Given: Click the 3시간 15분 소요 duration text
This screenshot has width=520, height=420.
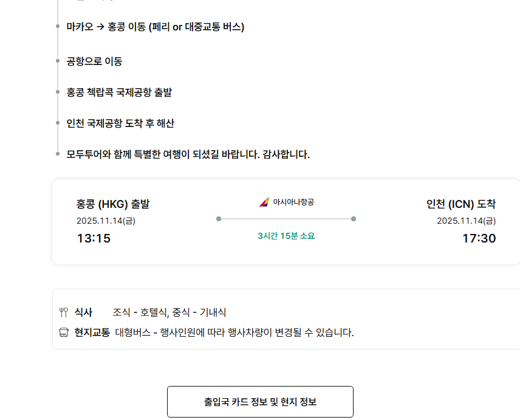Looking at the screenshot, I should click(x=286, y=236).
